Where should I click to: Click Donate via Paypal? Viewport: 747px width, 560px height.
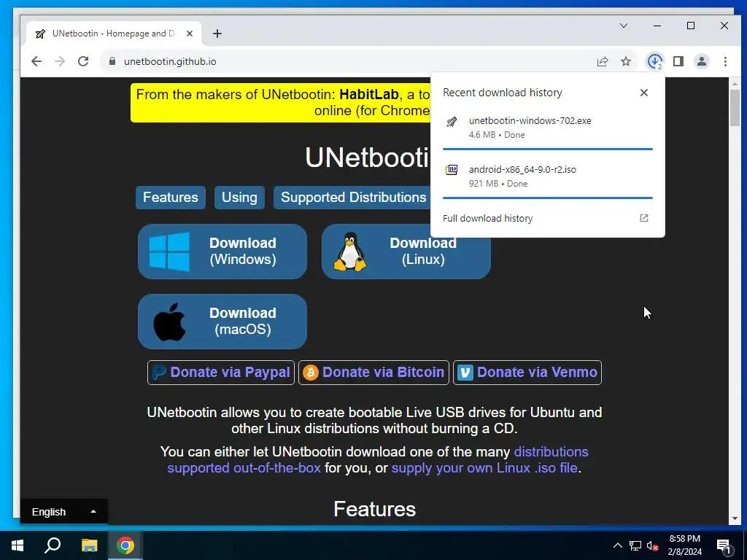point(221,373)
